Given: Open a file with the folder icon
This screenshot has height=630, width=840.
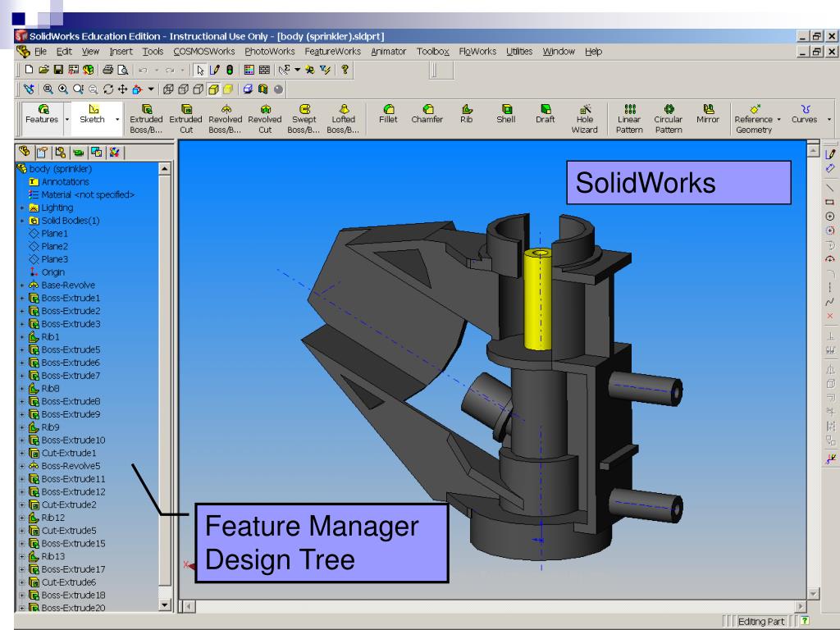Looking at the screenshot, I should pos(43,70).
